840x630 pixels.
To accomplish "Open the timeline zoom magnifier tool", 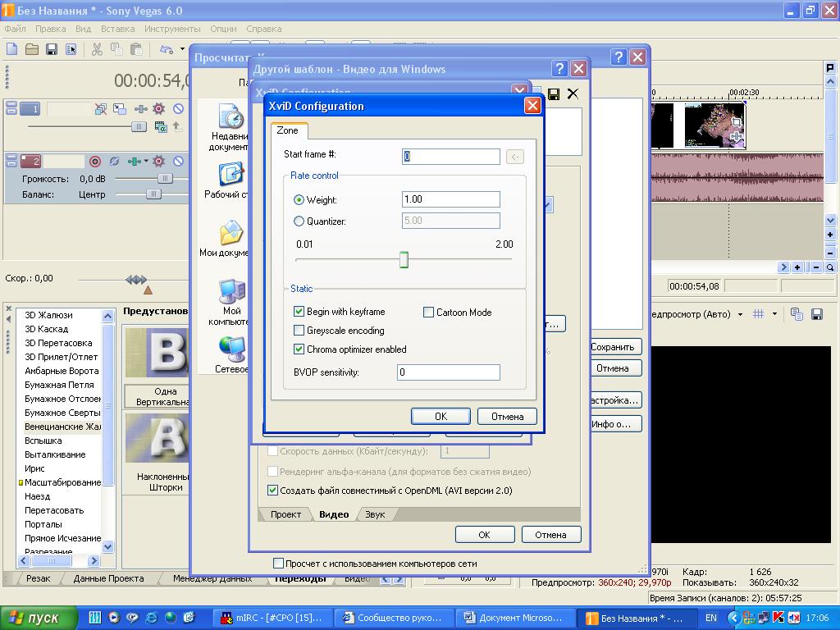I will pyautogui.click(x=830, y=267).
